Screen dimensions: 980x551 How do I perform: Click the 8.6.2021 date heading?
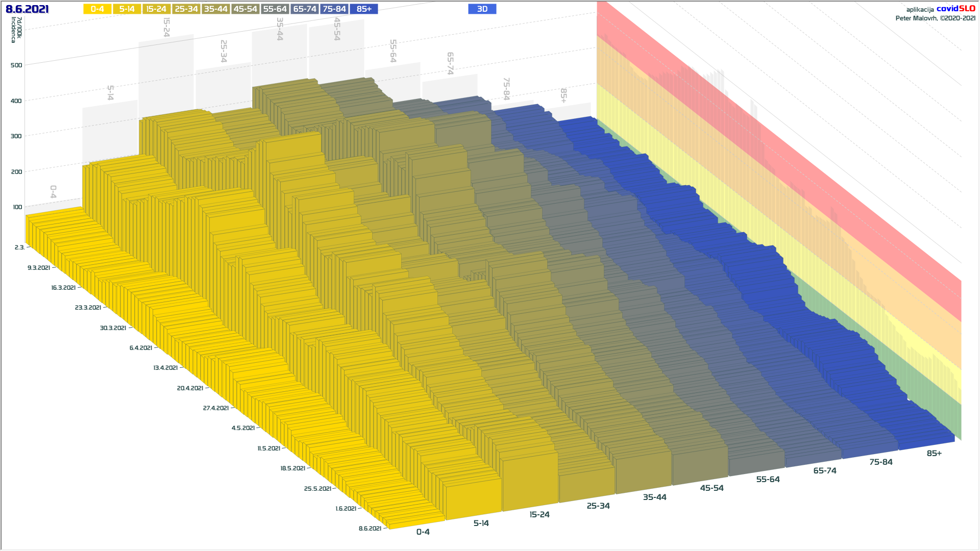click(x=27, y=9)
